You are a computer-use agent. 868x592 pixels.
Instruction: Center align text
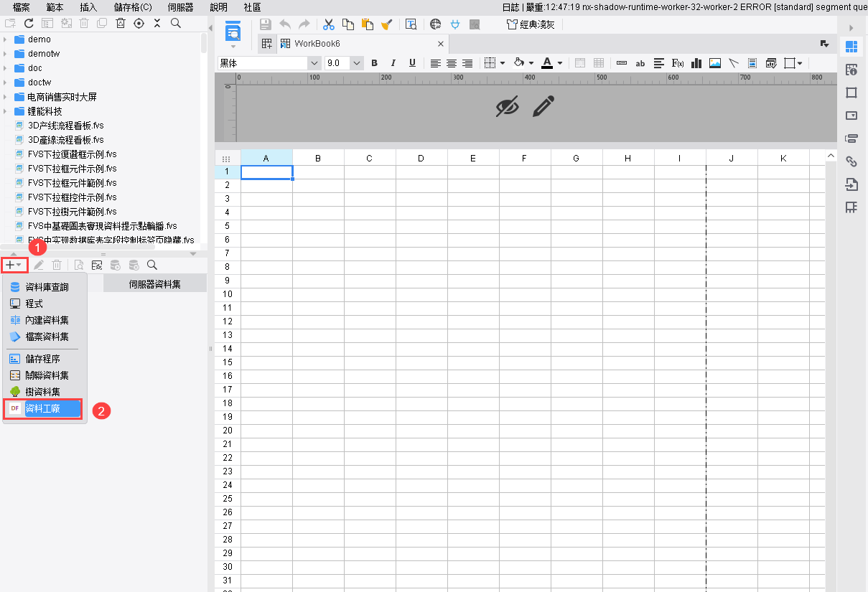(x=452, y=63)
